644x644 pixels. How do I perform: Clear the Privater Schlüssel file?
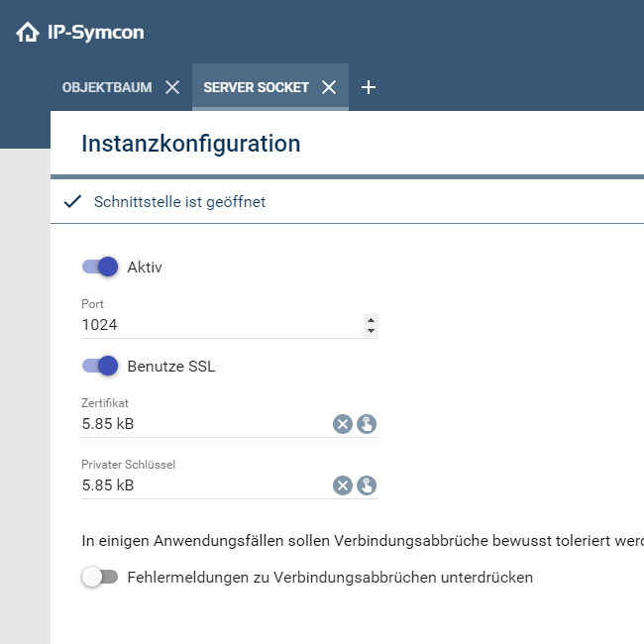[x=343, y=485]
